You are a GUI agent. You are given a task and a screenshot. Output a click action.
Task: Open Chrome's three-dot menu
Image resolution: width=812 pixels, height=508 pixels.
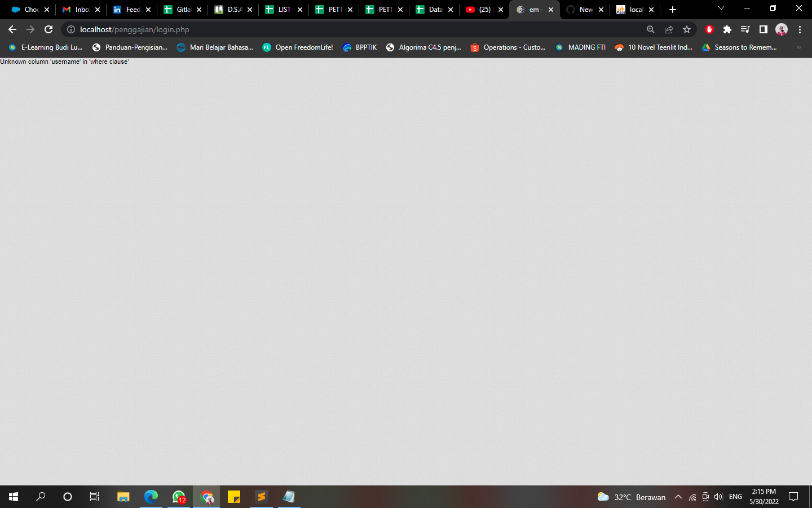coord(800,29)
